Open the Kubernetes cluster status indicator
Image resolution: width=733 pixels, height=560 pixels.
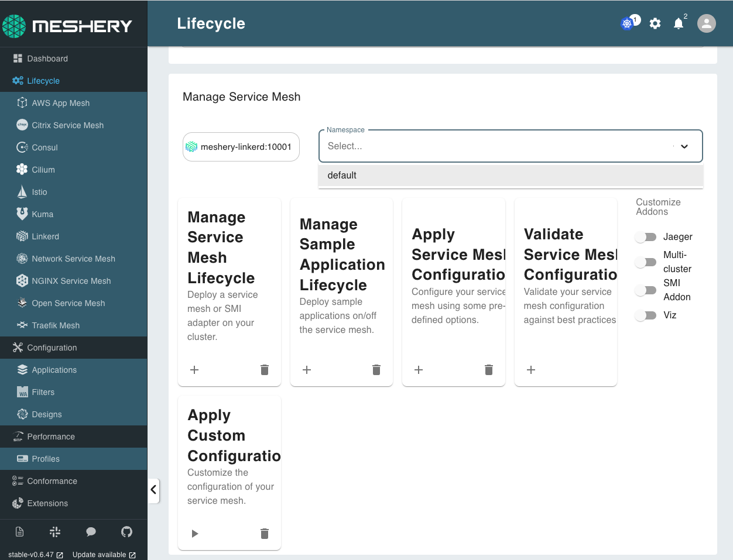pyautogui.click(x=626, y=23)
